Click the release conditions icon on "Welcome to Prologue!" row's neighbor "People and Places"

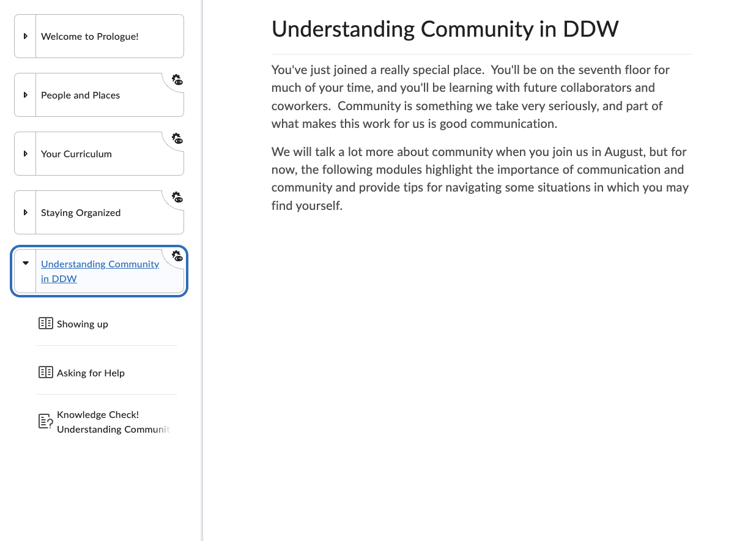177,80
